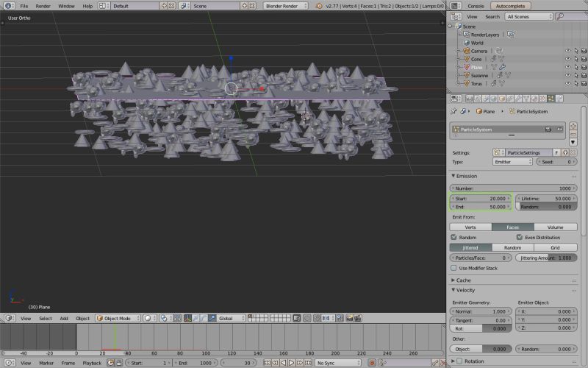Open the Particles properties tab icon
The image size is (588, 368).
(x=551, y=99)
